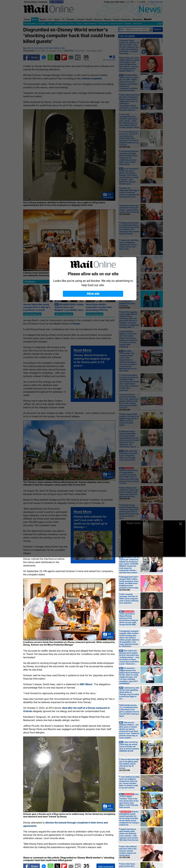This screenshot has height=868, width=186.
Task: Share via Flipboard icon under the byline
Action: (x=64, y=58)
